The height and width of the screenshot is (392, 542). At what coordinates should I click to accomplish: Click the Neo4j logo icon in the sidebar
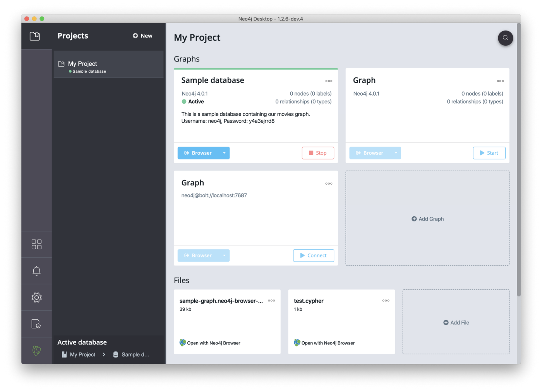(36, 351)
